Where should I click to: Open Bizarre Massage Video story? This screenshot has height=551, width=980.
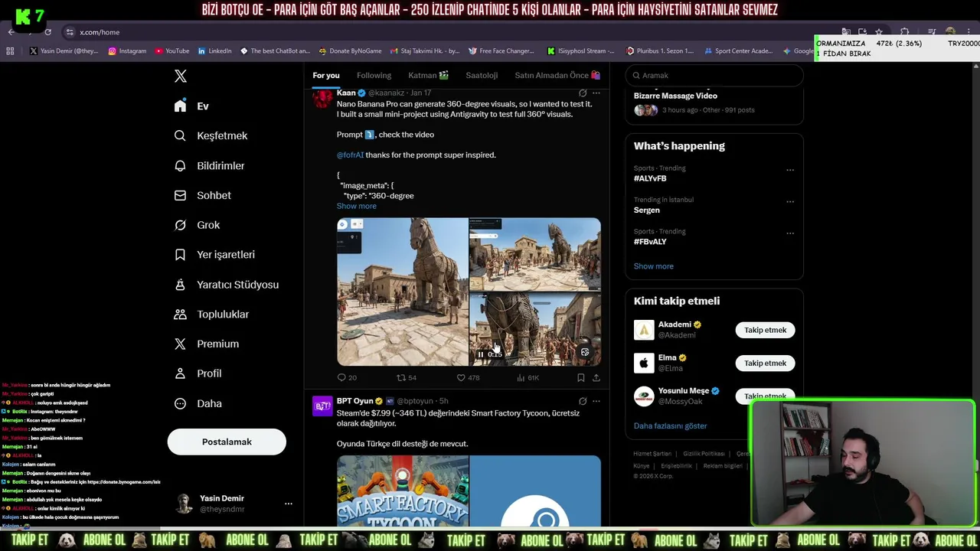(x=675, y=96)
